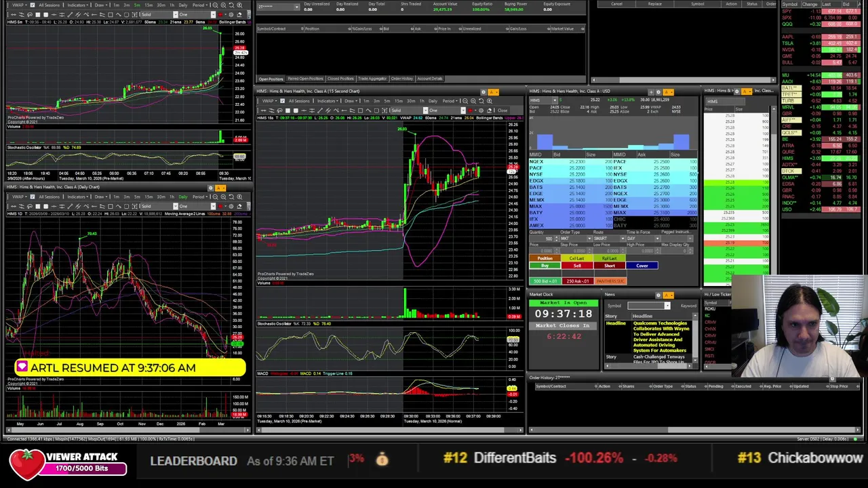Expand the Draw menu in the 15 Second Chart
This screenshot has height=488, width=868.
click(351, 101)
